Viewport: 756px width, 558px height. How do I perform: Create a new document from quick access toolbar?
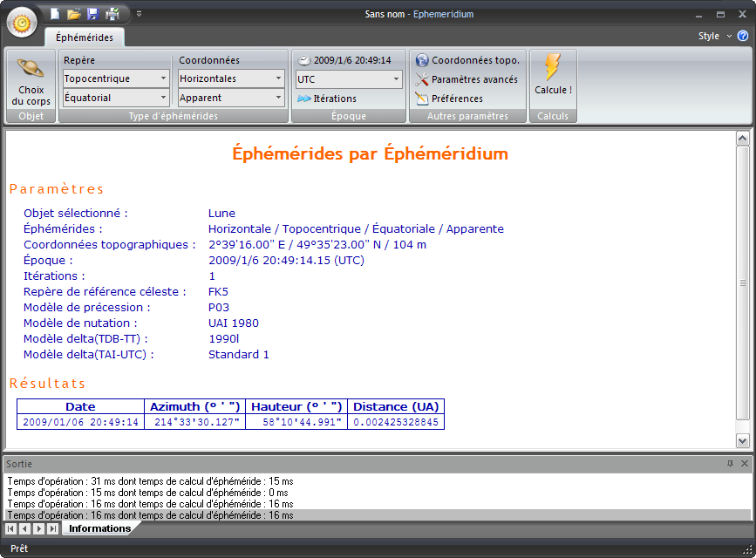pyautogui.click(x=55, y=14)
